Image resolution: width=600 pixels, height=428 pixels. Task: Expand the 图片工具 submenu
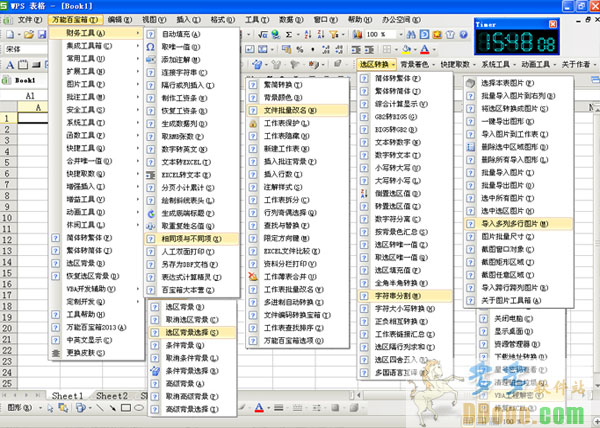[x=96, y=84]
